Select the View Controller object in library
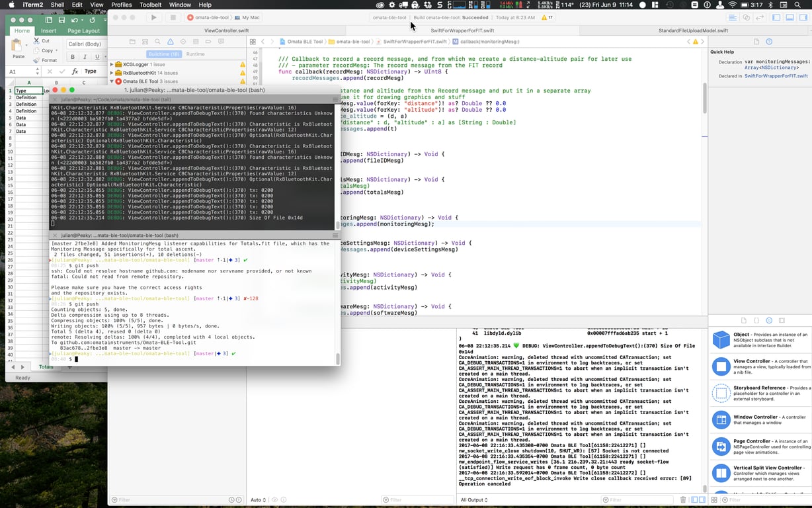This screenshot has height=508, width=812. (760, 367)
